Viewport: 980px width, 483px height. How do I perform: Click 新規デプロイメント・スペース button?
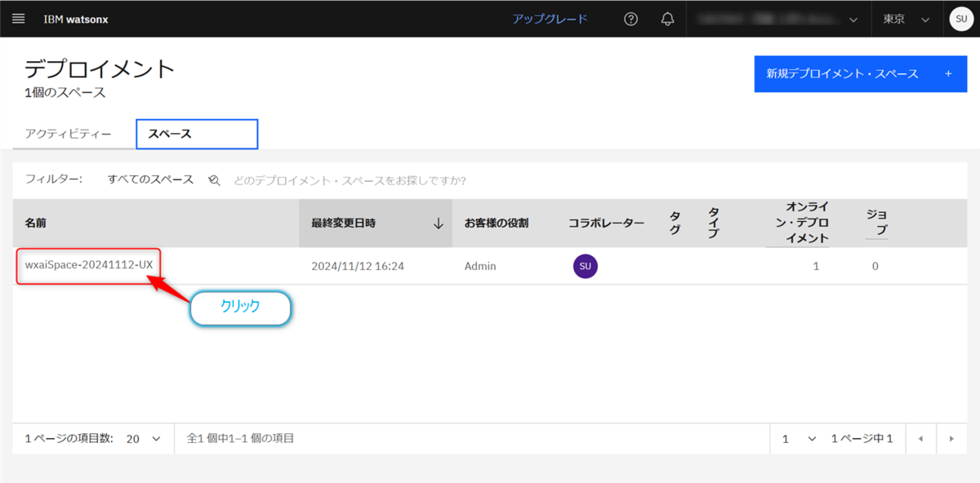(x=861, y=73)
